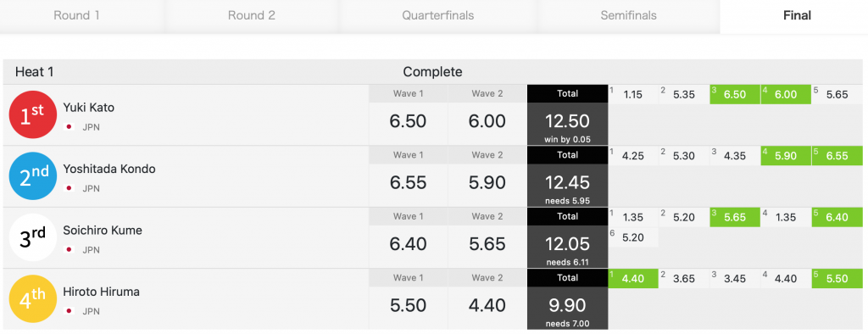This screenshot has width=868, height=334.
Task: Open the Round 2 tab
Action: [x=251, y=15]
